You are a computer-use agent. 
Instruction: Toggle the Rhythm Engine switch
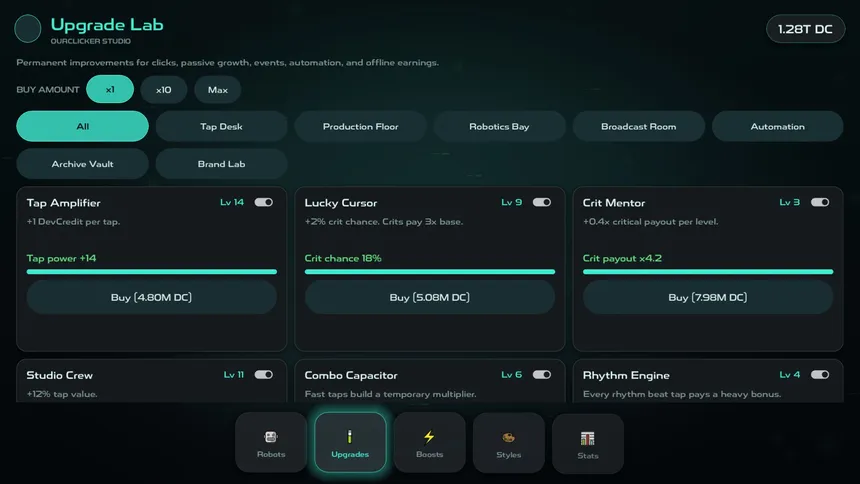820,375
